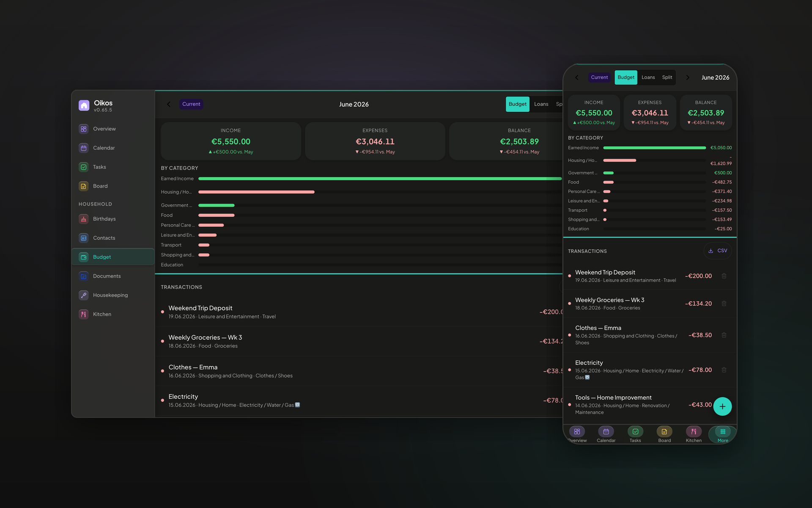Delete Clothes — Emma transaction on mobile
The height and width of the screenshot is (508, 812).
tap(724, 335)
